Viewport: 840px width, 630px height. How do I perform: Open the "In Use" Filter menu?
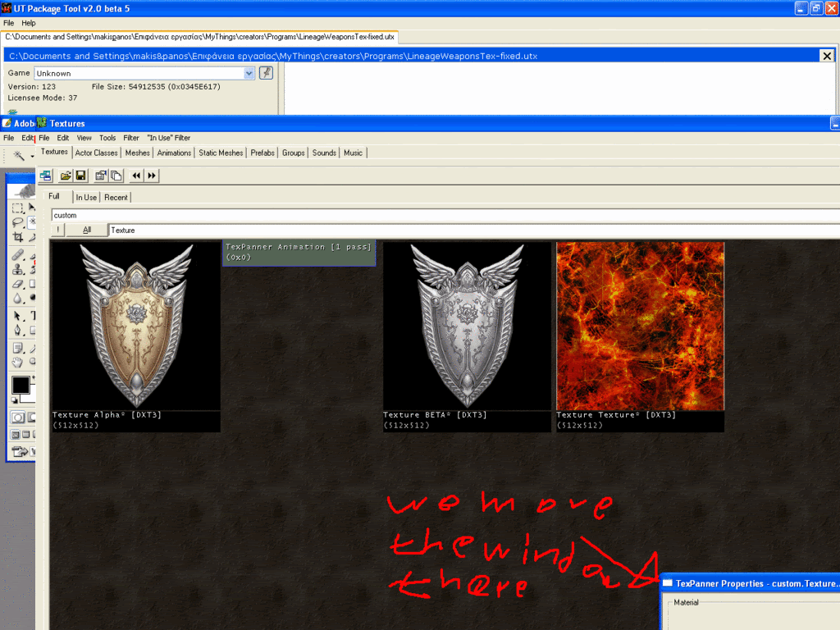[x=168, y=138]
